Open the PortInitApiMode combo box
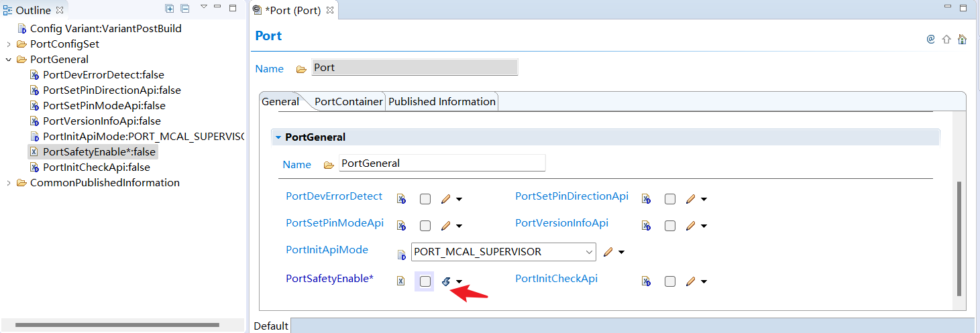Viewport: 980px width, 333px height. click(x=503, y=252)
